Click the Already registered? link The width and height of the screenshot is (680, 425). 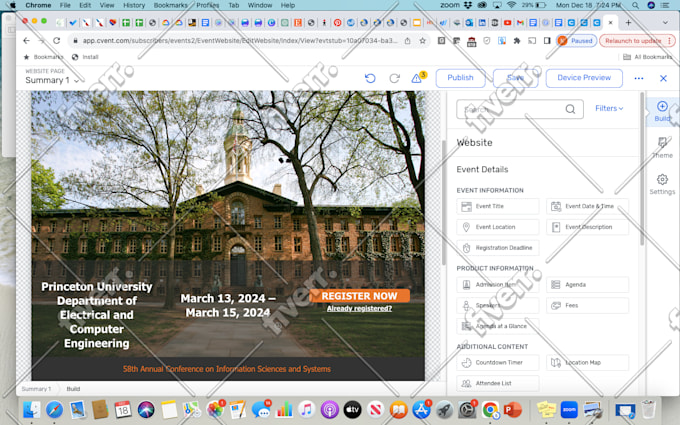(x=359, y=309)
